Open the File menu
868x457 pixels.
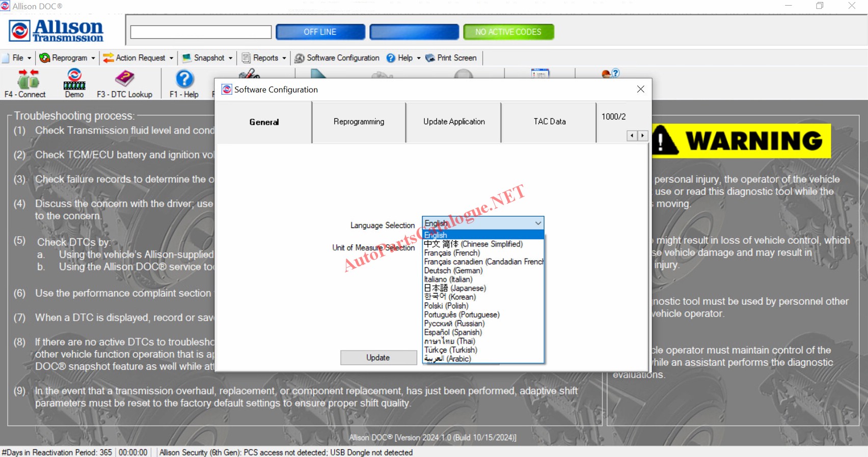pos(17,58)
